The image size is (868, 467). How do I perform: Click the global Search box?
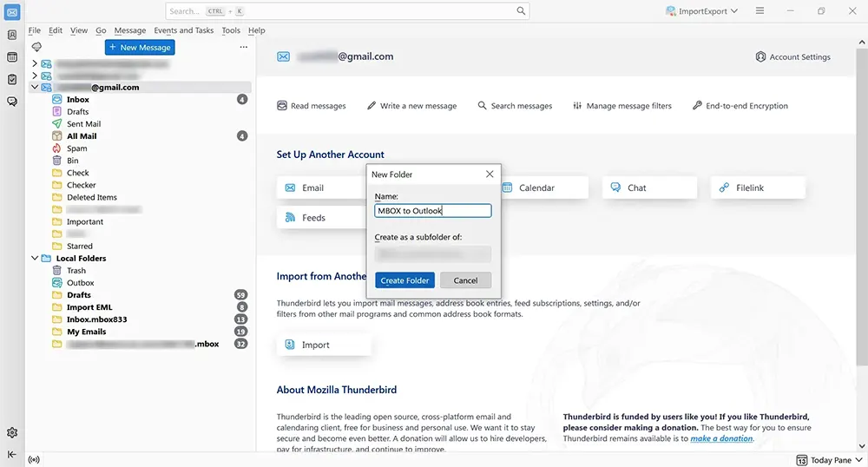pos(347,11)
